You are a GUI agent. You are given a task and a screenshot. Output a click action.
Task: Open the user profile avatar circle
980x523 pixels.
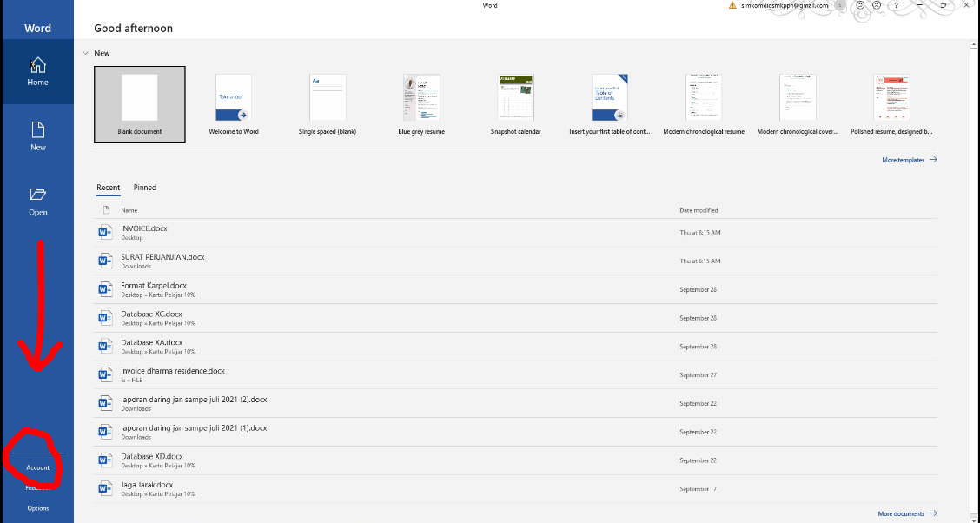click(840, 5)
